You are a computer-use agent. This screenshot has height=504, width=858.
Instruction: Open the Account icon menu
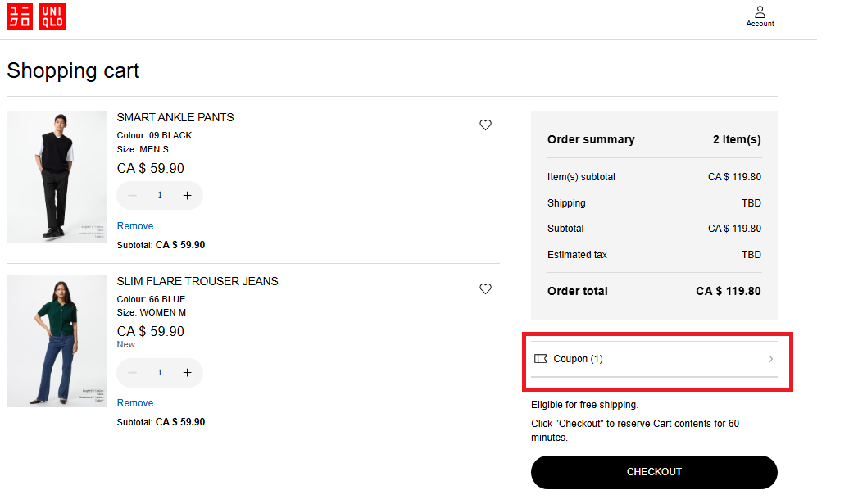coord(760,16)
